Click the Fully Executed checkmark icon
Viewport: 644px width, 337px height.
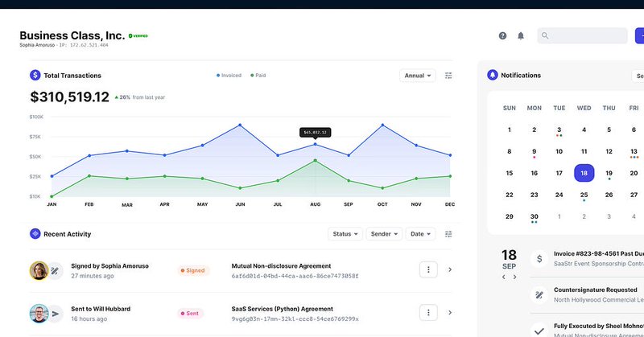[539, 331]
